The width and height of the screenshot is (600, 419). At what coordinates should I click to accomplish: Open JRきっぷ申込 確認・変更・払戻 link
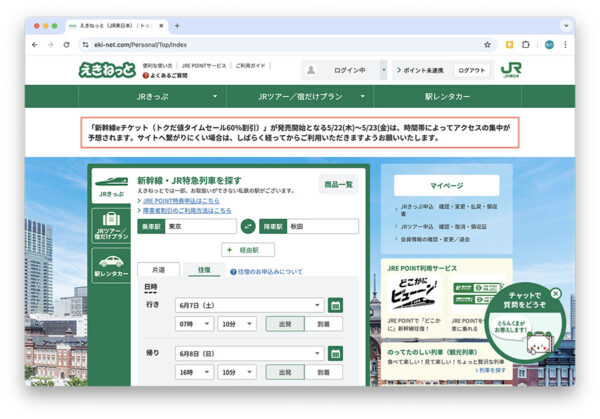pos(448,210)
